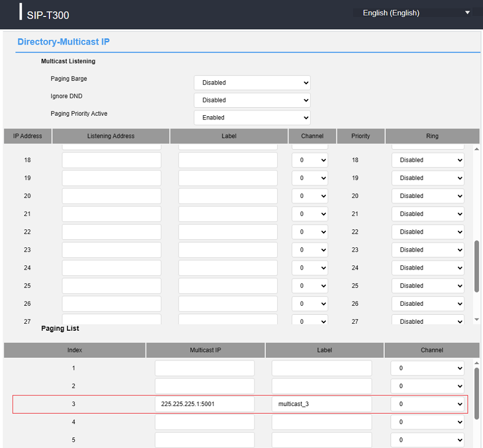Open the Ignore DND dropdown
The height and width of the screenshot is (448, 483).
(252, 100)
